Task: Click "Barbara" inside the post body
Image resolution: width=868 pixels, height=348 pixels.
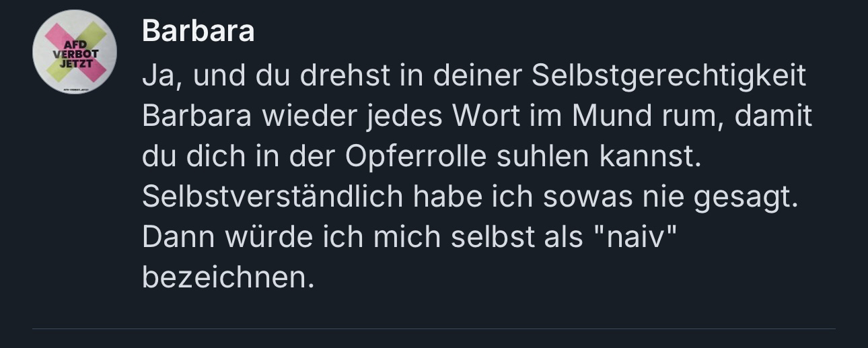Action: [196, 116]
